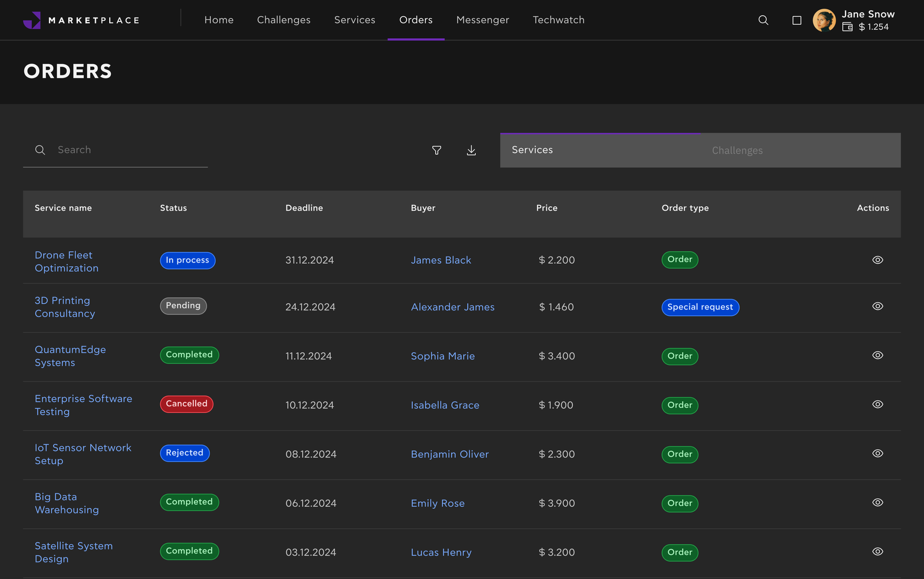Click the Cancelled status badge
Image resolution: width=924 pixels, height=579 pixels.
[x=187, y=404]
